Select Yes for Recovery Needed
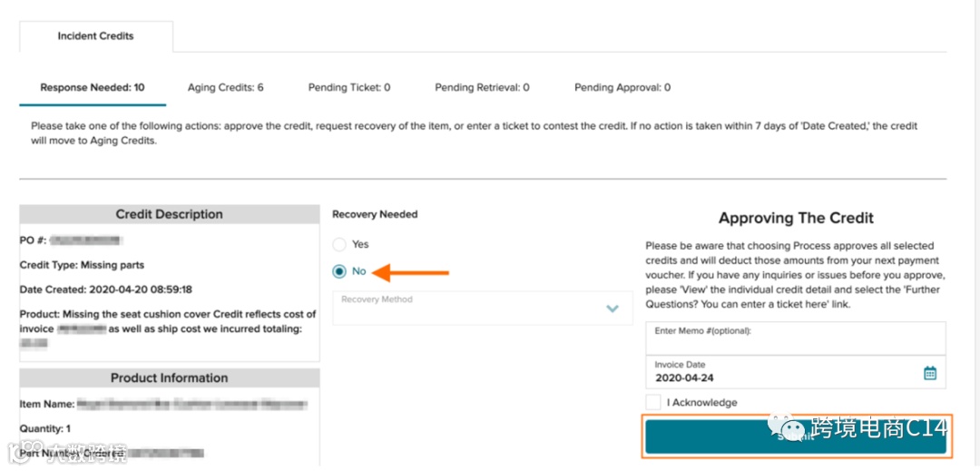Screen dimensions: 980x471 click(x=339, y=244)
